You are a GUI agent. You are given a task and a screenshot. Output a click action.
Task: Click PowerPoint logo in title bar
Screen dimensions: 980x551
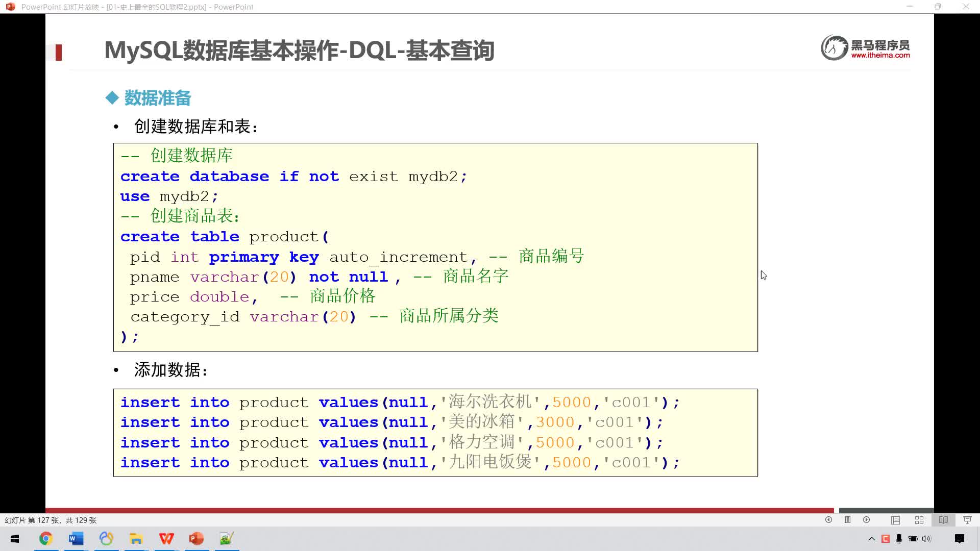click(x=10, y=7)
